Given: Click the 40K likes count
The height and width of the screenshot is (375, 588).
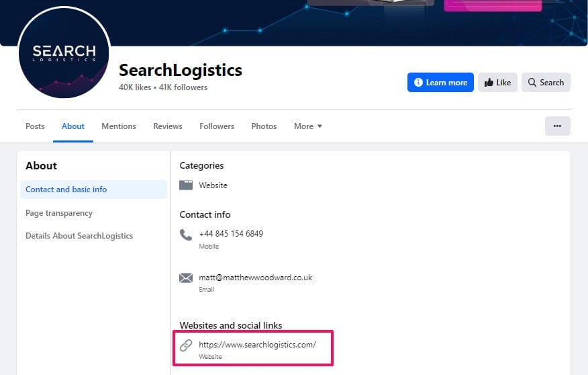Looking at the screenshot, I should coord(135,87).
